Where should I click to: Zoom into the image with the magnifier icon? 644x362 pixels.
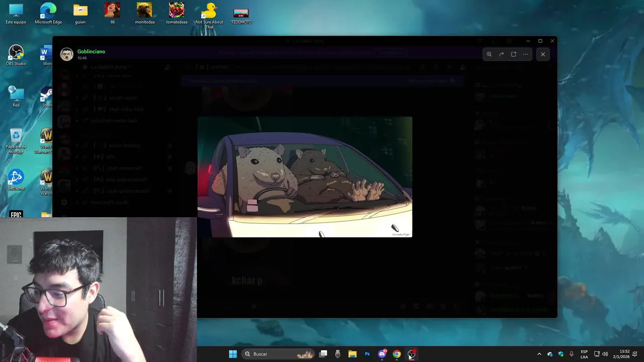pyautogui.click(x=489, y=54)
